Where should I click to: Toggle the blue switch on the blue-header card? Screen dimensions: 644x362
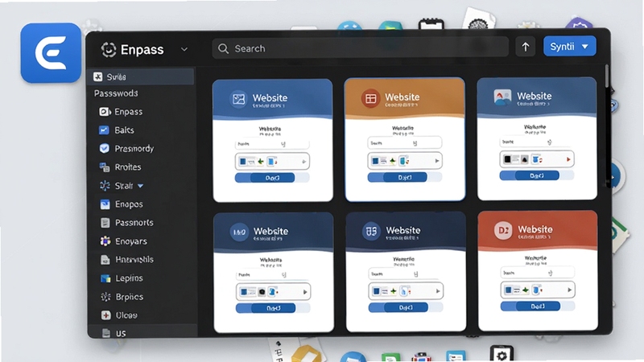[x=272, y=177]
